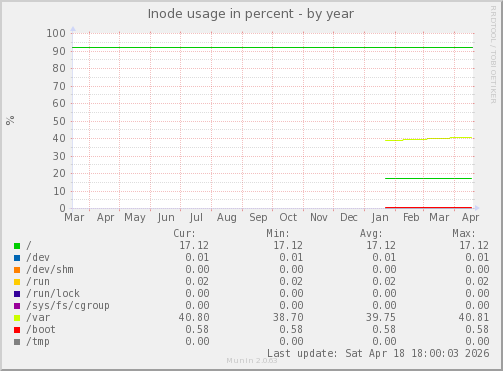The height and width of the screenshot is (371, 503).
Task: Select the /boot legend label
Action: (41, 330)
